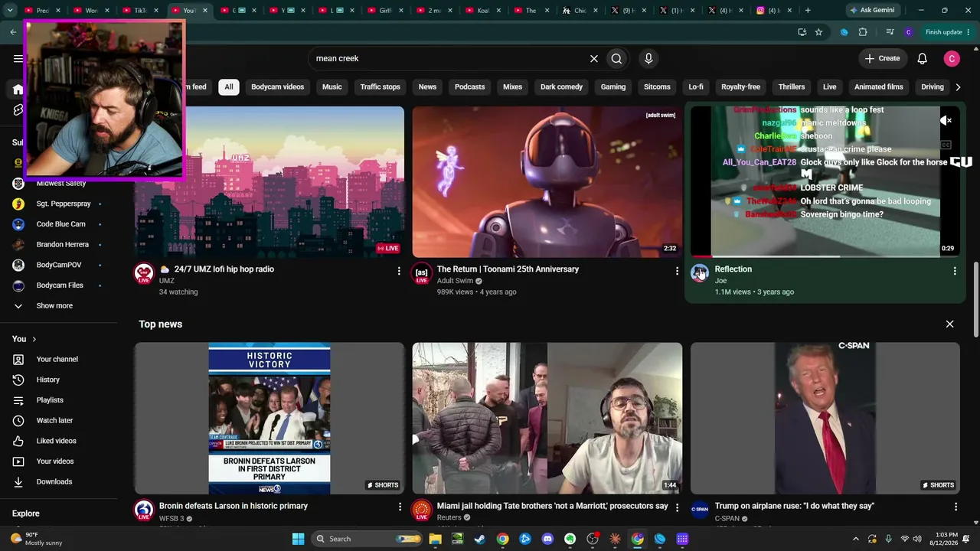Open more options for Trump airplane ruse video

(x=955, y=507)
